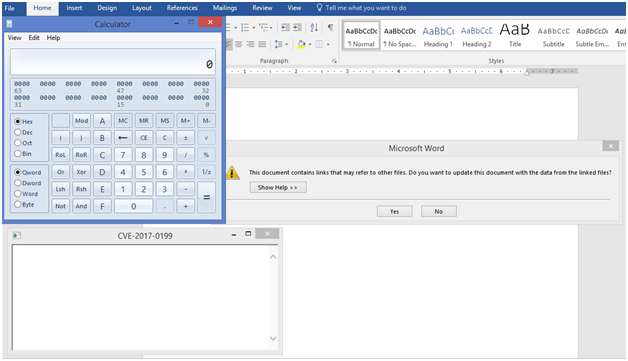This screenshot has width=628, height=361.
Task: Open Word's File tab
Action: click(10, 8)
